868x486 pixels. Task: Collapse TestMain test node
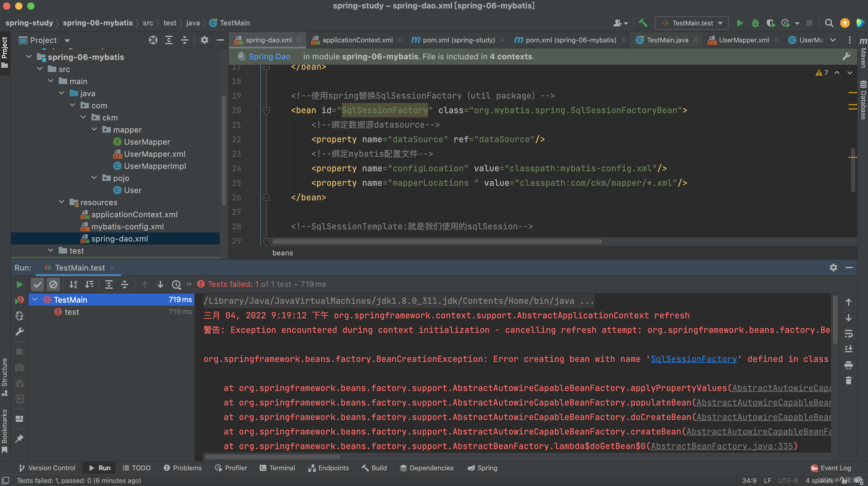(35, 299)
